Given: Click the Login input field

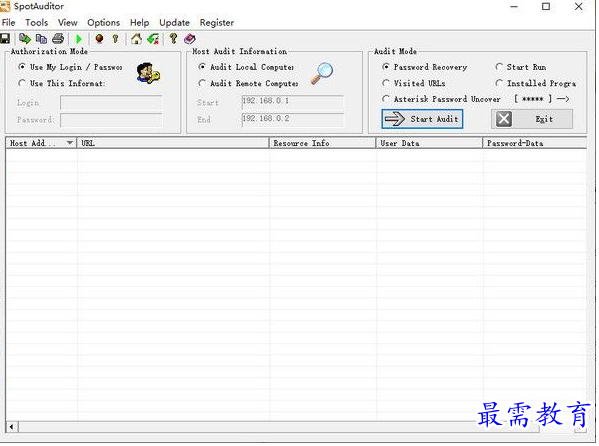Looking at the screenshot, I should pyautogui.click(x=111, y=103).
